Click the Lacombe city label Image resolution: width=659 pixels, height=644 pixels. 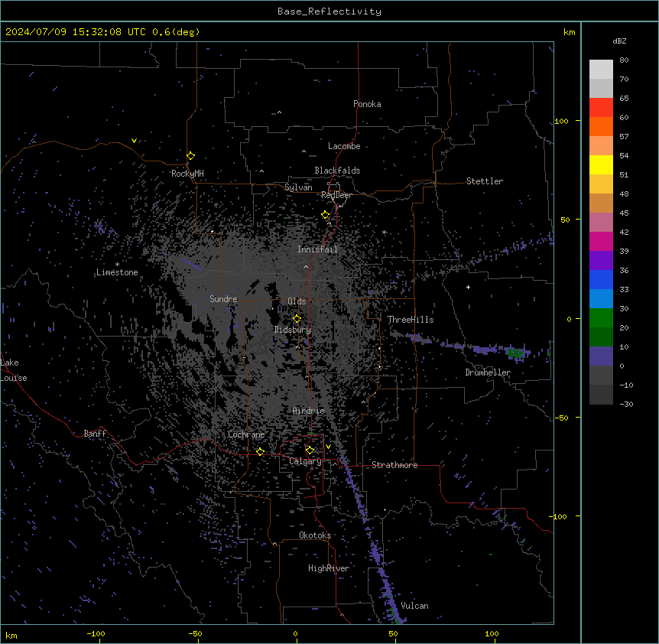coord(344,146)
